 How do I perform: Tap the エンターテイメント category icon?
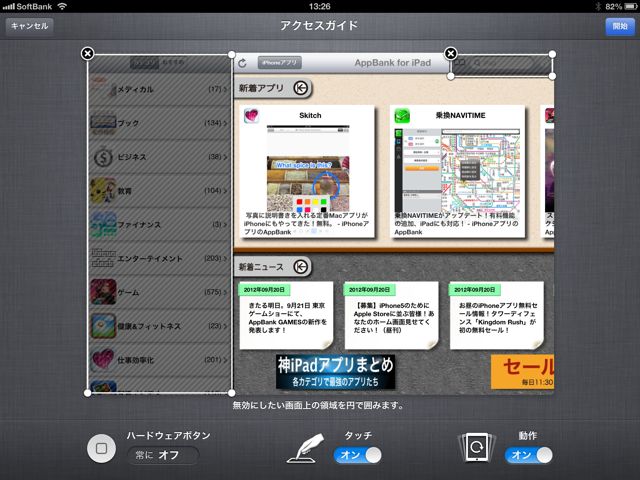click(103, 258)
